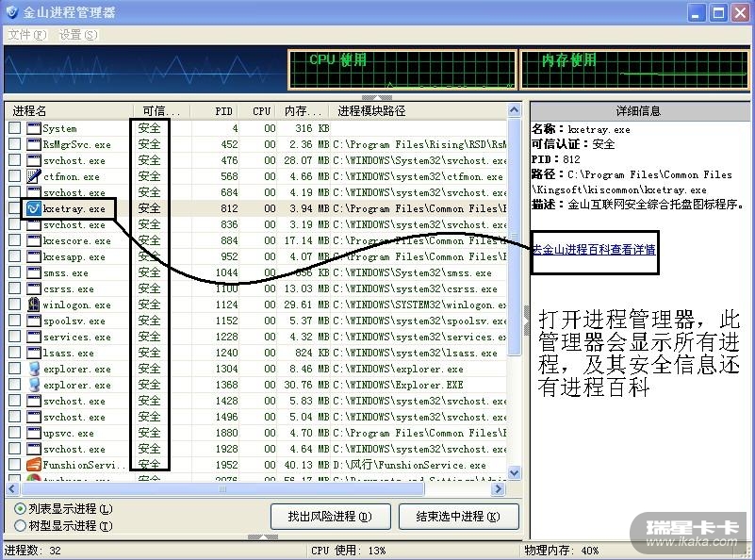Collapse the detail pane side handle
The width and height of the screenshot is (755, 560).
(x=526, y=321)
